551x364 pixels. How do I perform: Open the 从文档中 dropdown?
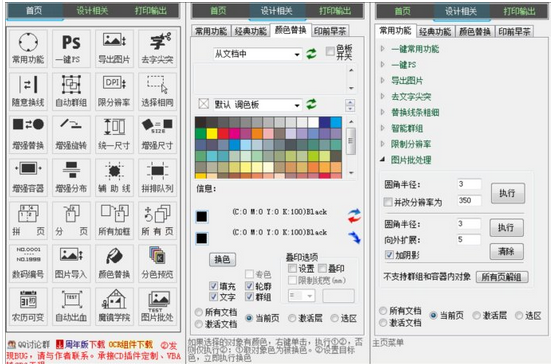(x=257, y=54)
